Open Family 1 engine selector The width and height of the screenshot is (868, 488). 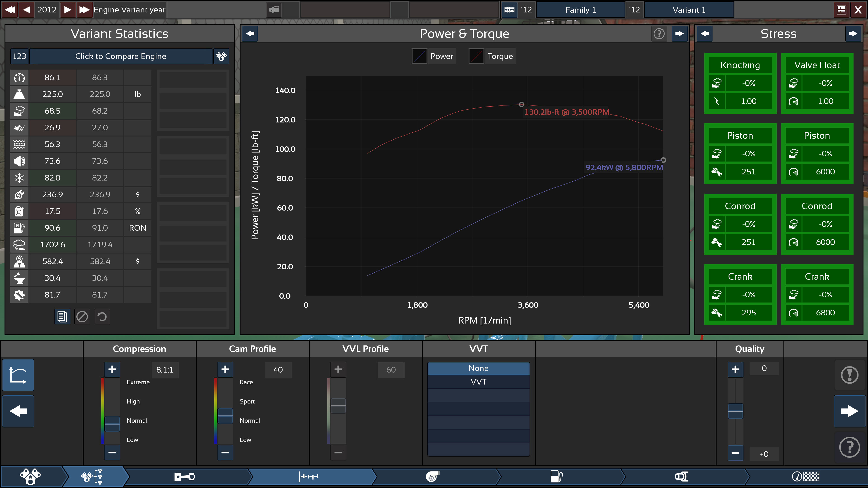[x=580, y=10]
